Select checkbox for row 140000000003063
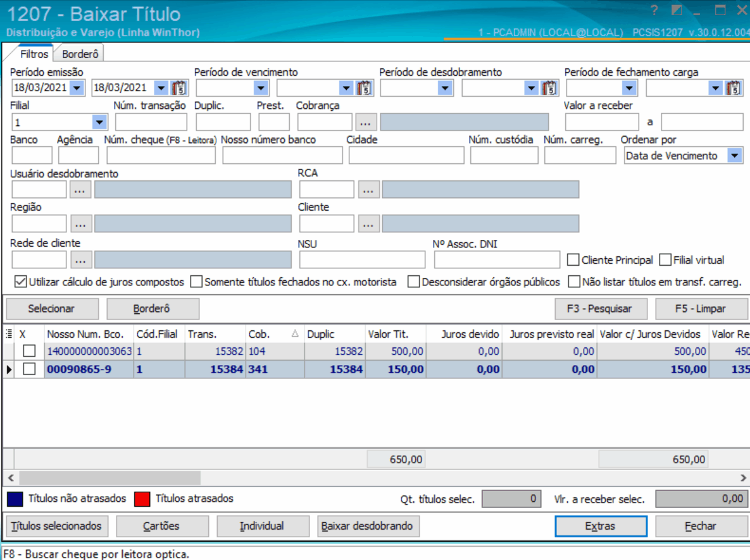This screenshot has height=560, width=750. click(x=29, y=351)
